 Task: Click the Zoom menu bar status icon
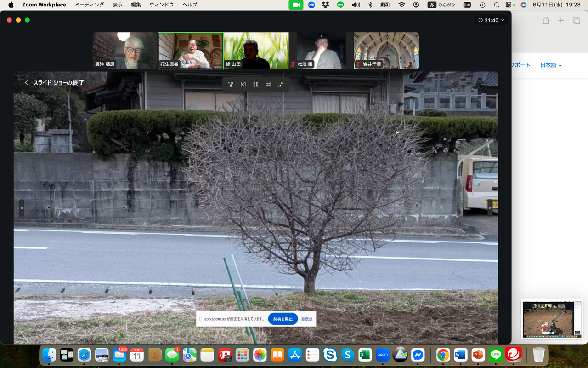pyautogui.click(x=311, y=5)
